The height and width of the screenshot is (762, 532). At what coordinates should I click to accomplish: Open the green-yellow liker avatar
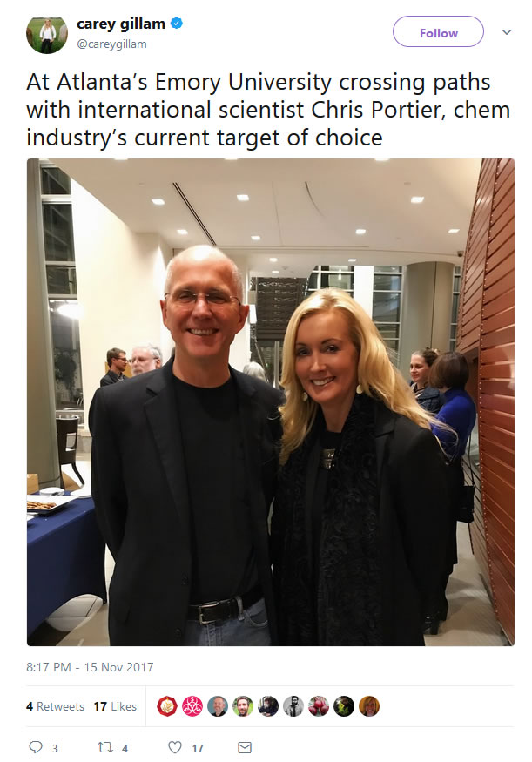[344, 706]
